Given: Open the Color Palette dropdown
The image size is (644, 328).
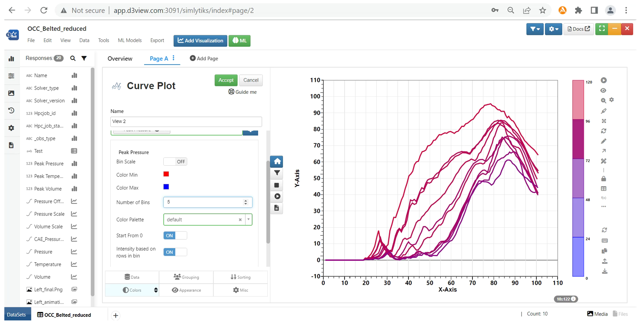Looking at the screenshot, I should (x=208, y=220).
